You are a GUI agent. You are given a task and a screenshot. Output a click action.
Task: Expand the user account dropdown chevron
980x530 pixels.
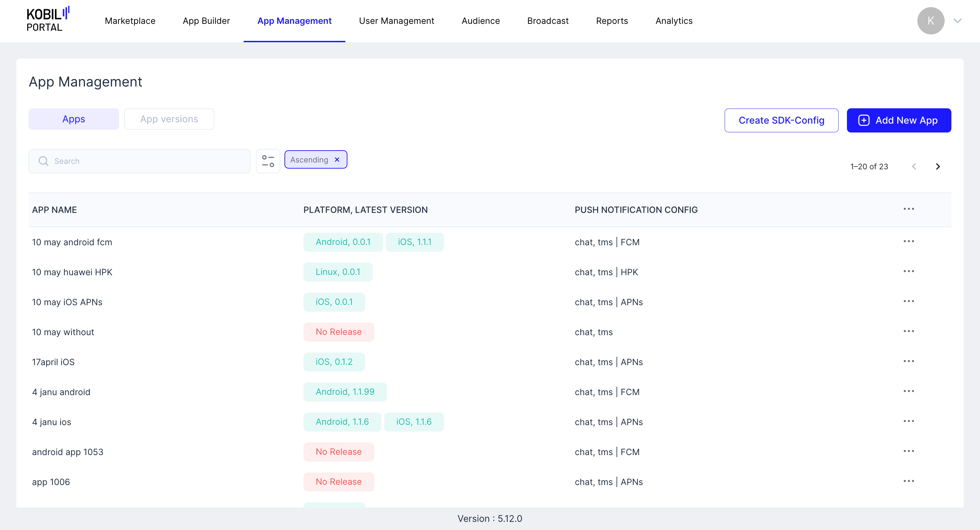[x=957, y=21]
